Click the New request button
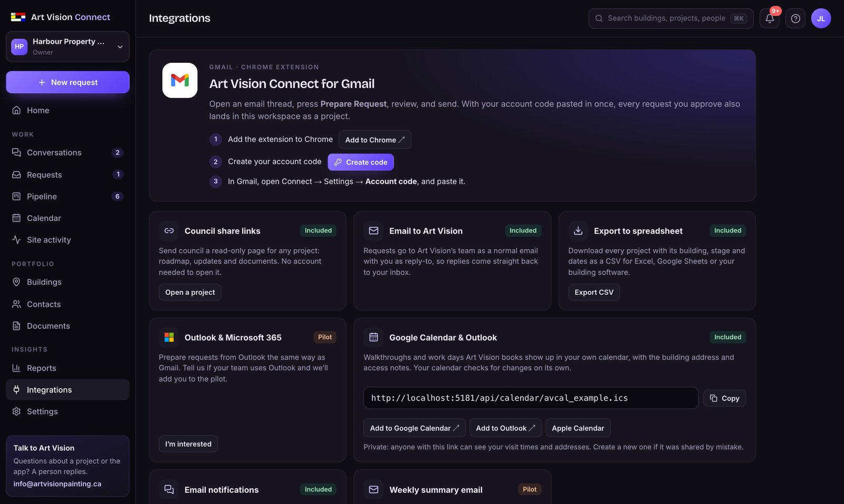This screenshot has width=844, height=504. (x=68, y=82)
